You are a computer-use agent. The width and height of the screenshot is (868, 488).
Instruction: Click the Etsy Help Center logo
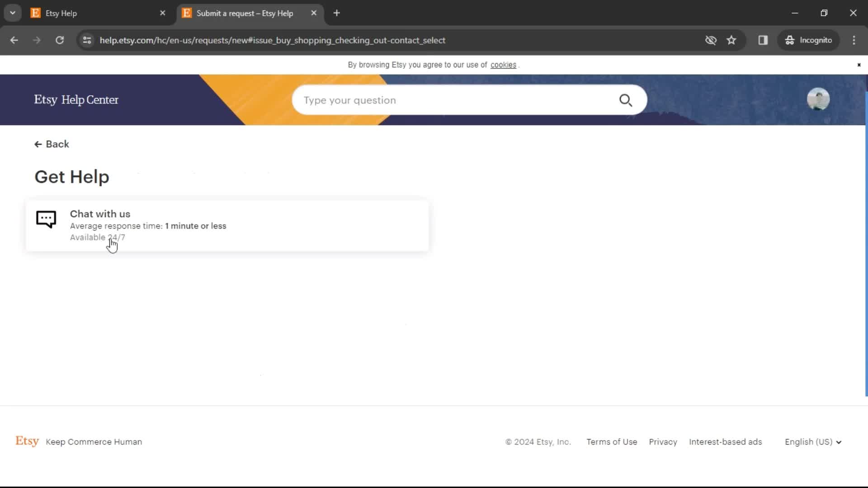pyautogui.click(x=76, y=100)
